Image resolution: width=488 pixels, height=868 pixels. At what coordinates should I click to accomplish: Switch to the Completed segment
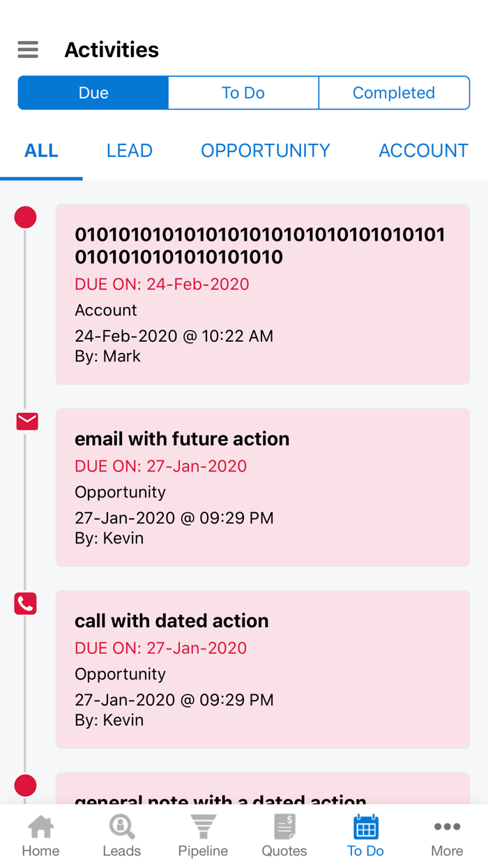coord(394,92)
